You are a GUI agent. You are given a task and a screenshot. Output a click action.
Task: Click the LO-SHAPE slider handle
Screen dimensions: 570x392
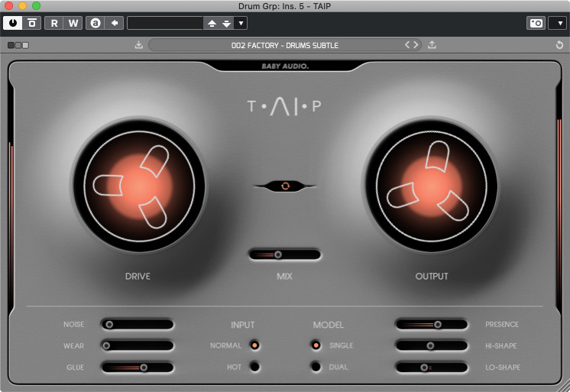click(424, 368)
